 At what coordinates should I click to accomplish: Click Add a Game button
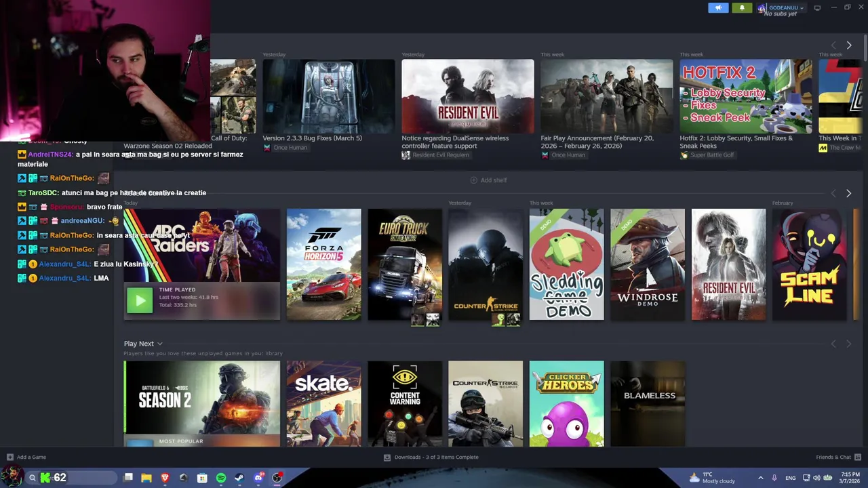[x=26, y=457]
